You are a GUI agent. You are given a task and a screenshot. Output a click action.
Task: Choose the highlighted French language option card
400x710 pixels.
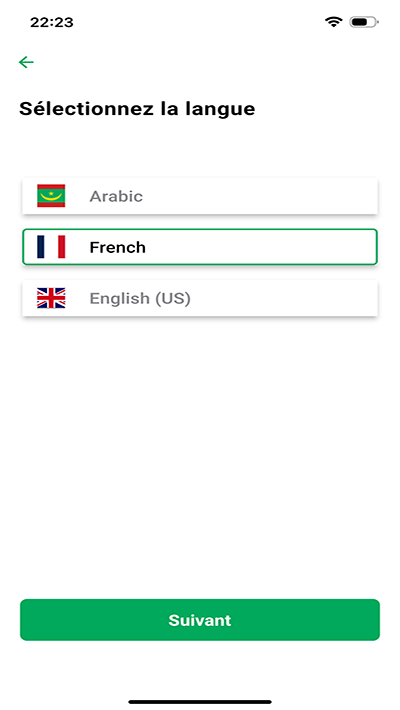coord(200,247)
